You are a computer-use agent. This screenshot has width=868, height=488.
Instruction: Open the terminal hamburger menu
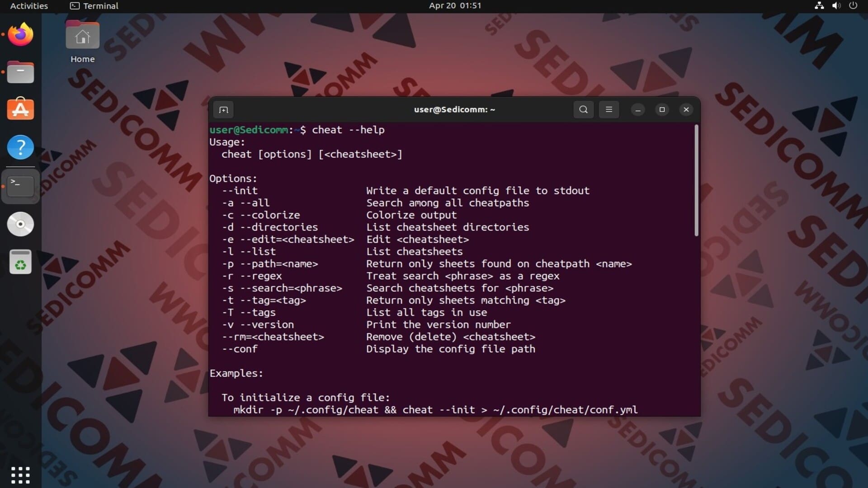[609, 110]
